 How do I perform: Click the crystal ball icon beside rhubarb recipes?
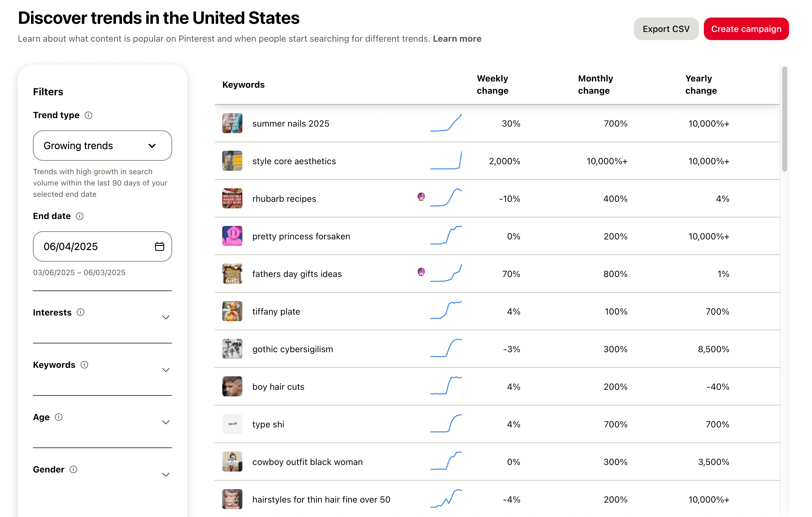tap(420, 197)
